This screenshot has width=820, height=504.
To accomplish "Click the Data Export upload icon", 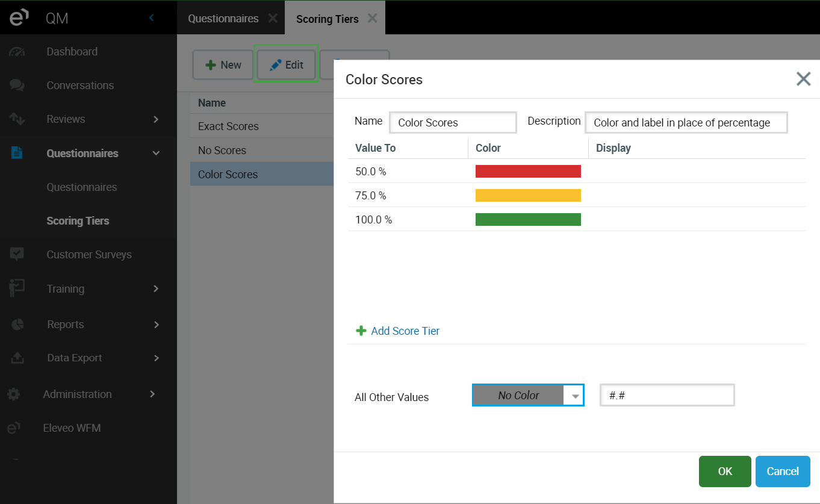I will (x=17, y=358).
